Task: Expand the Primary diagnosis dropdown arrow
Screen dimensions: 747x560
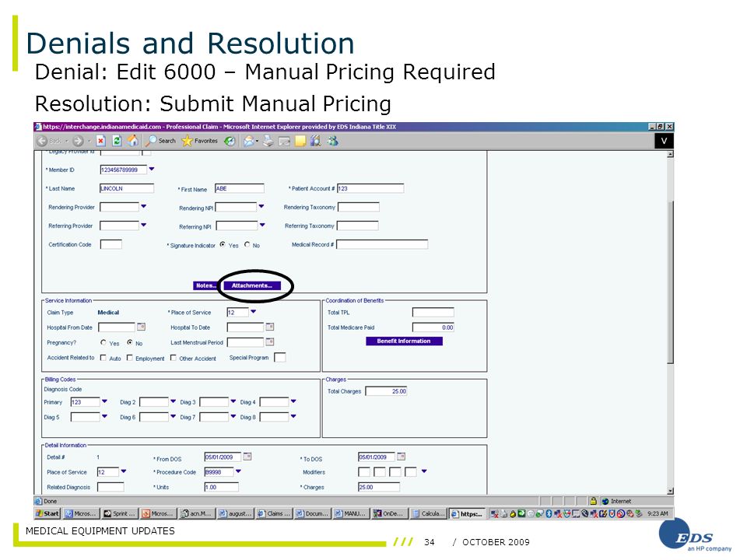Action: 104,401
